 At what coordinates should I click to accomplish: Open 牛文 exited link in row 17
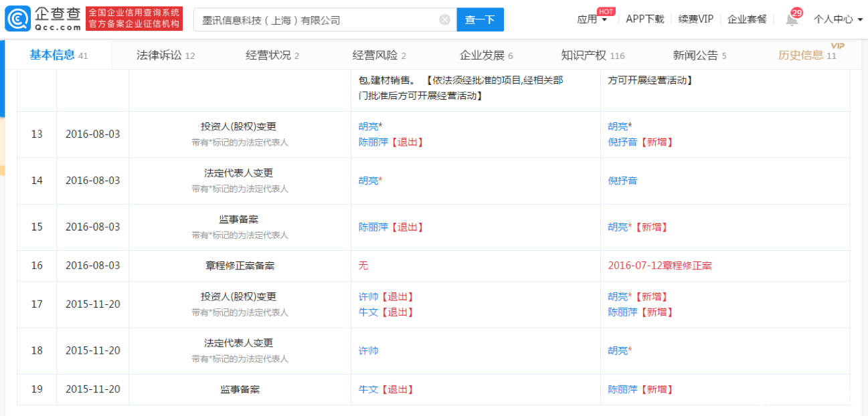pyautogui.click(x=369, y=312)
